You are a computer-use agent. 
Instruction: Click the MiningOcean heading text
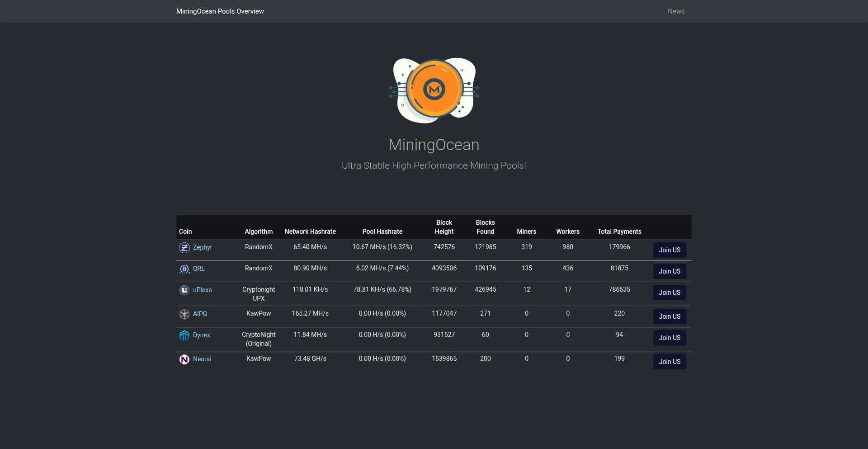434,145
